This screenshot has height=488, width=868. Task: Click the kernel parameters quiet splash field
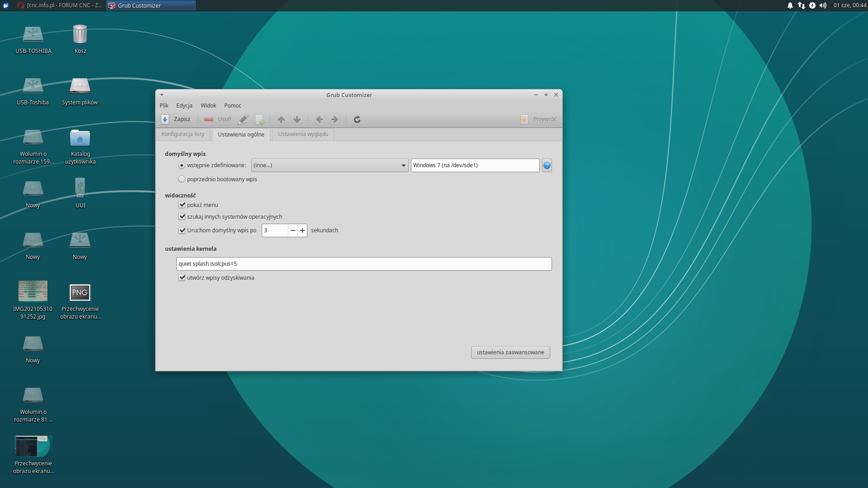364,264
